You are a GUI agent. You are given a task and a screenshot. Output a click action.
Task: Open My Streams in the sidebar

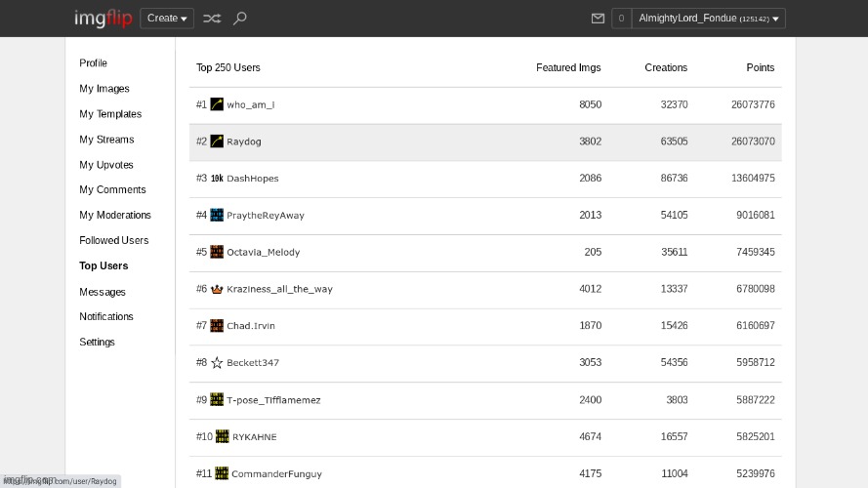pos(106,140)
